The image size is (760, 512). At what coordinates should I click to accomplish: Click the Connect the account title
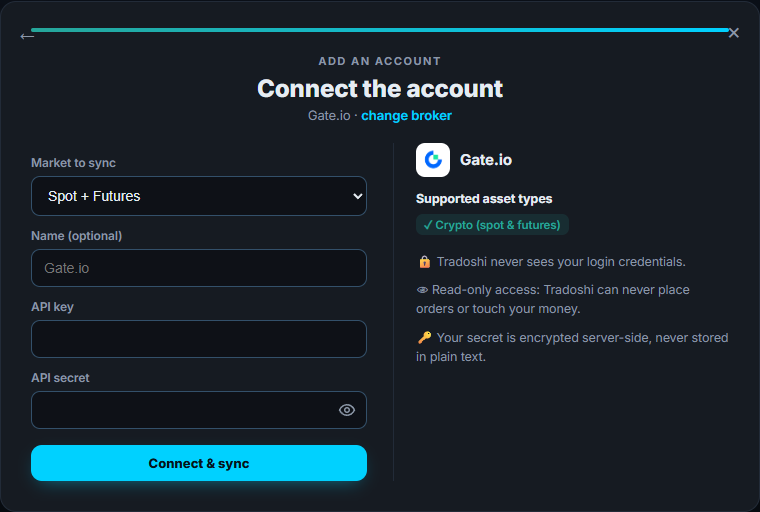tap(380, 89)
